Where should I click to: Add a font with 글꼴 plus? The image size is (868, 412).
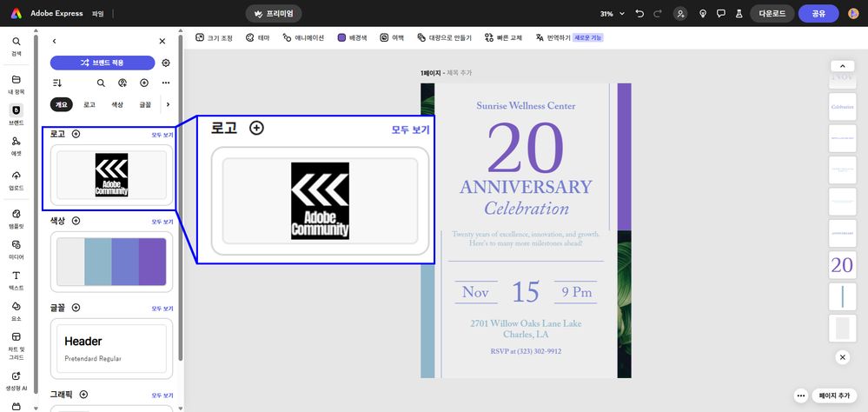tap(76, 308)
